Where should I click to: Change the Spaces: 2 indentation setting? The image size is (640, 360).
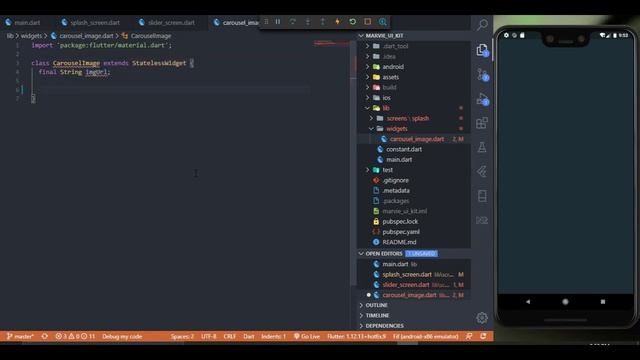point(182,336)
